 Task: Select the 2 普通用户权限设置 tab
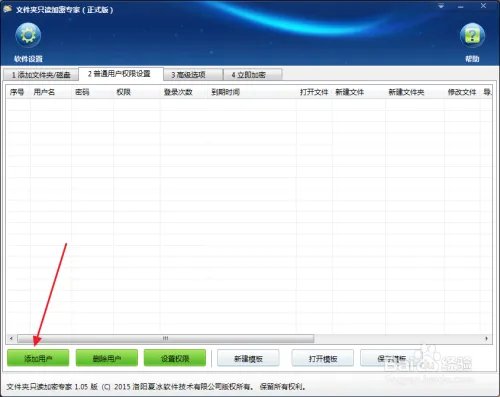tap(121, 74)
